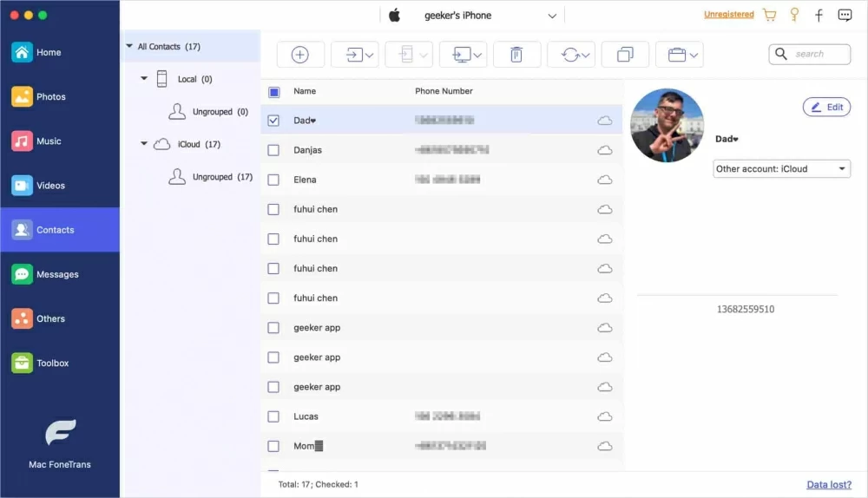Viewport: 868px width, 498px height.
Task: Click the duplicate contacts icon in toolbar
Action: coord(625,55)
